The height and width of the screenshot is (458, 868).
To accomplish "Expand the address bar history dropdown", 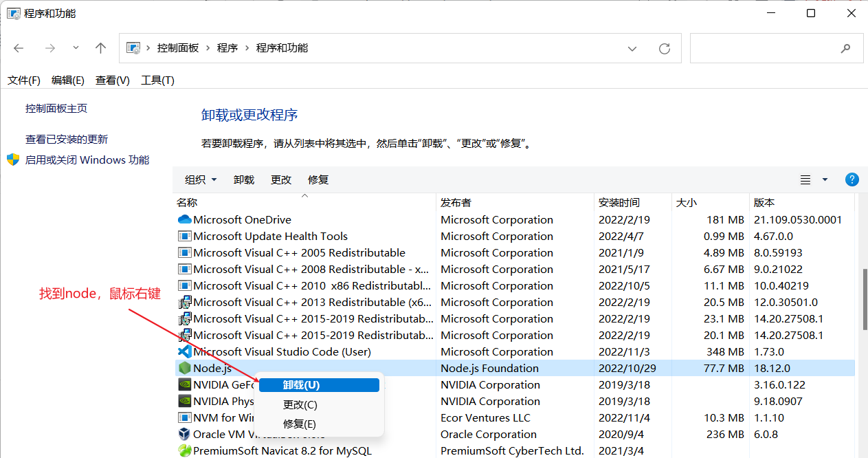I will click(632, 49).
